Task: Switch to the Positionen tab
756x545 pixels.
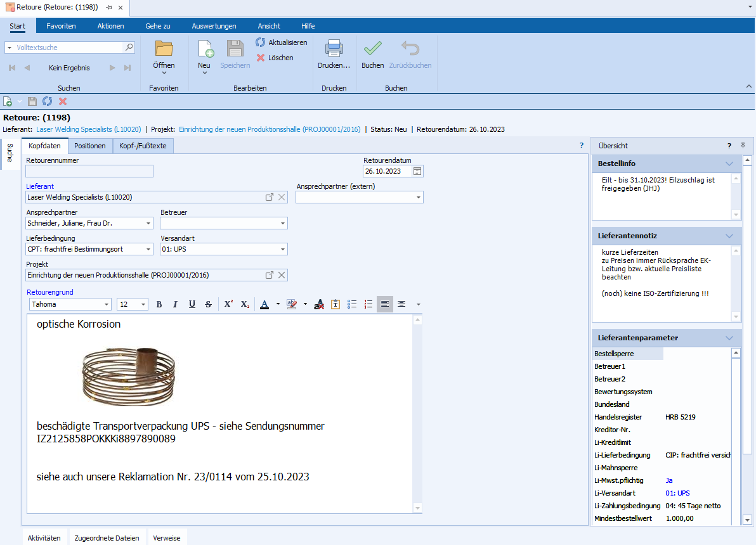Action: click(90, 146)
